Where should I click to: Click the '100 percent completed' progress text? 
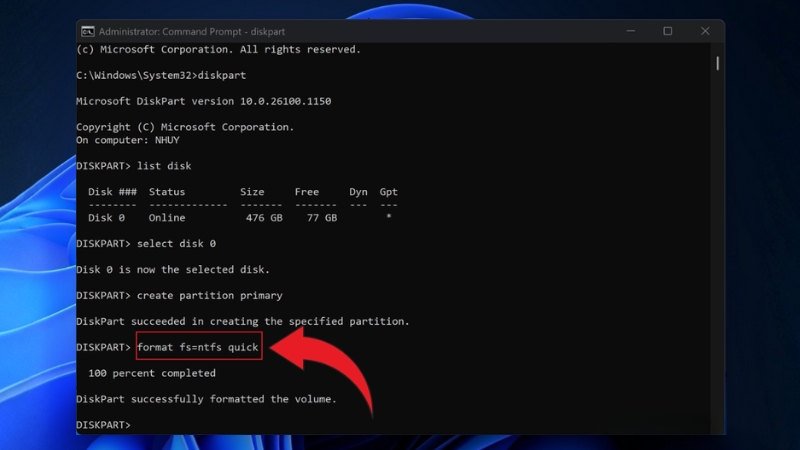(x=151, y=373)
